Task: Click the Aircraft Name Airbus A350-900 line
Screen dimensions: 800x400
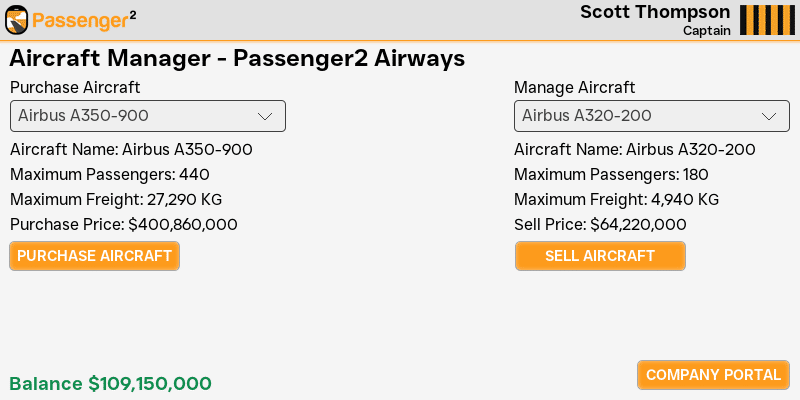Action: point(131,150)
